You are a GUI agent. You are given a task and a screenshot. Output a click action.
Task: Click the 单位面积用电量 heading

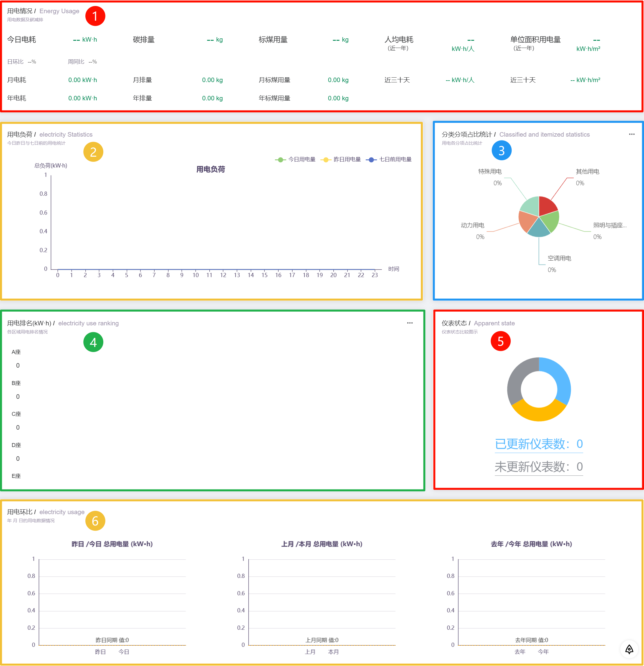535,40
